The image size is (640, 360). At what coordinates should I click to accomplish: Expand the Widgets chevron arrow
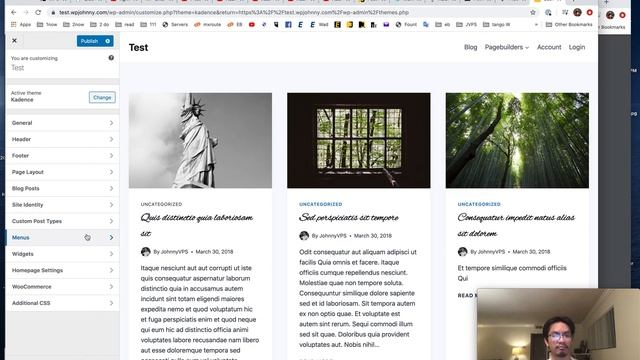click(x=111, y=254)
